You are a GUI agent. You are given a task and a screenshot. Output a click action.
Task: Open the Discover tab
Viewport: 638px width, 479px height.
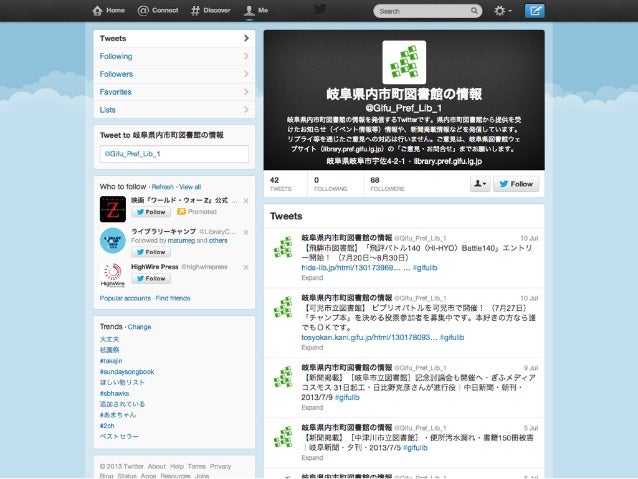[211, 11]
